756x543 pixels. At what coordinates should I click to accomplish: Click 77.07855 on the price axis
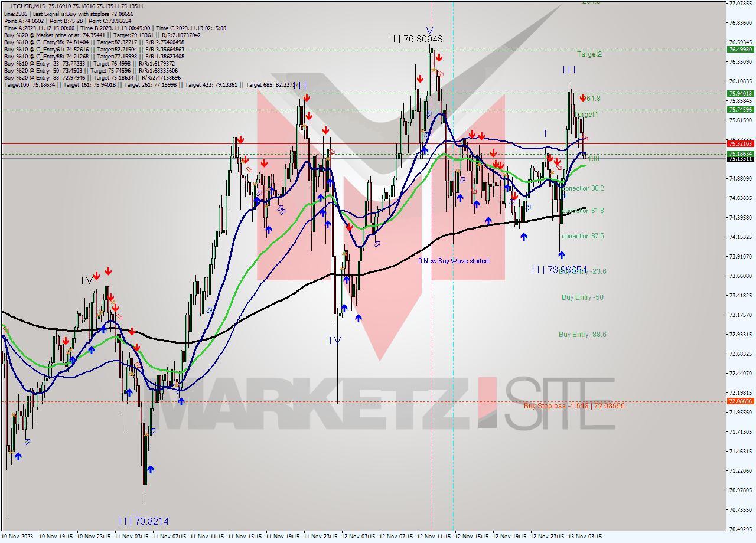(741, 4)
